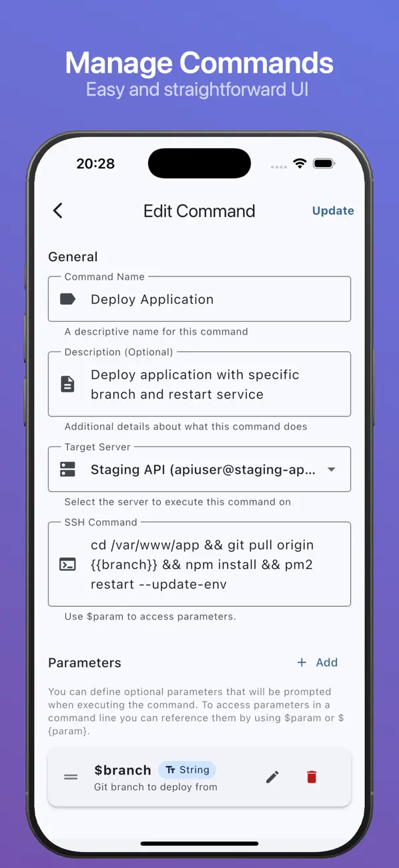Go back using the left chevron arrow
Viewport: 399px width, 868px height.
coord(57,210)
